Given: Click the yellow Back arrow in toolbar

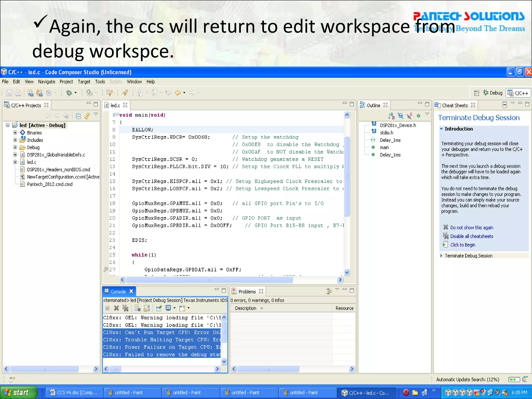Looking at the screenshot, I should [178, 93].
